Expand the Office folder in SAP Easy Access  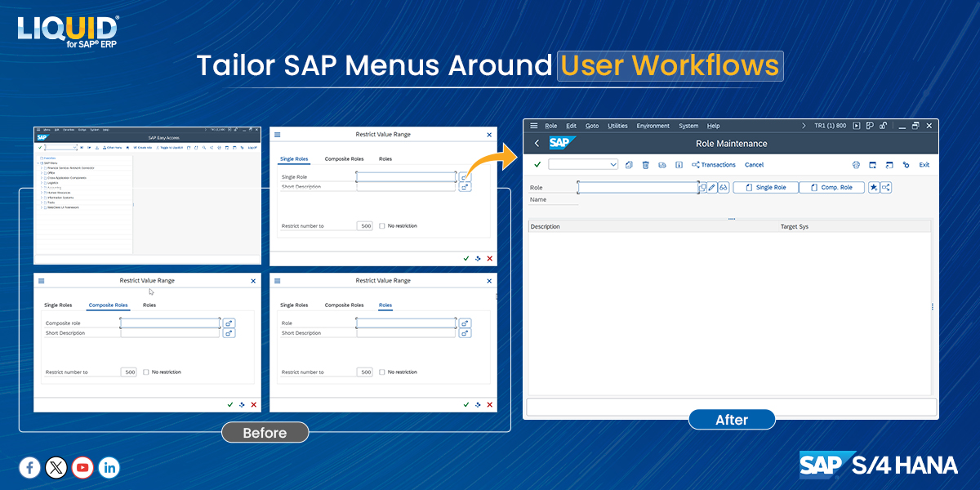coord(42,172)
